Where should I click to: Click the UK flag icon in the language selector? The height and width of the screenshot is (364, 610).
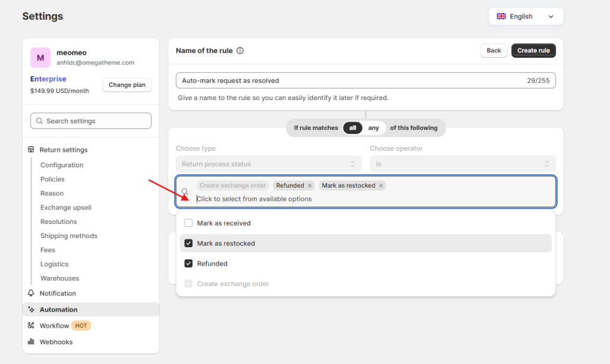click(x=501, y=16)
